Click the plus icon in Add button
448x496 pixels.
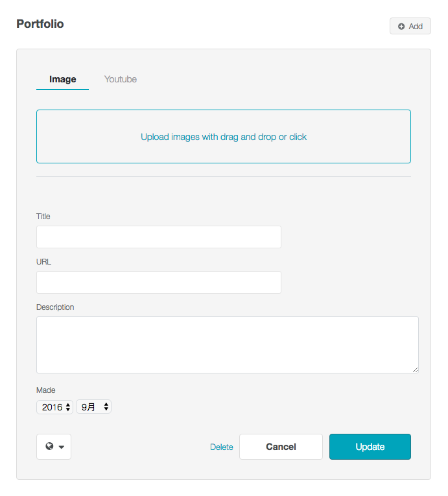coord(401,27)
